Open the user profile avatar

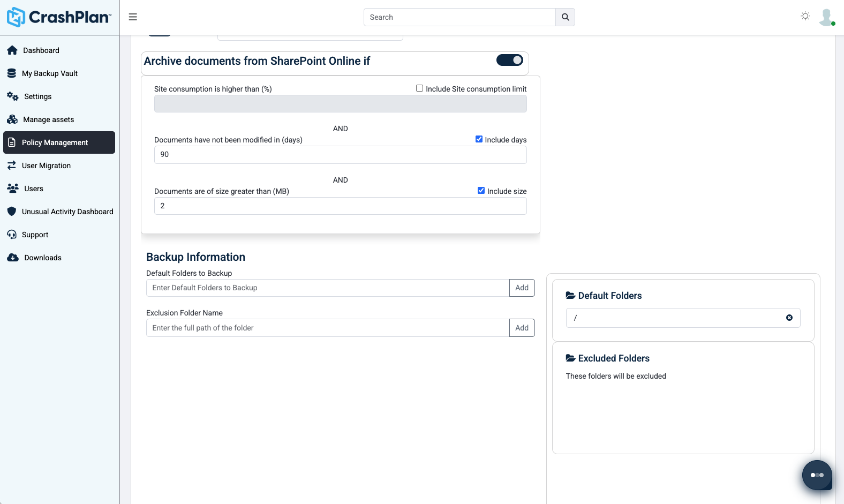coord(826,17)
